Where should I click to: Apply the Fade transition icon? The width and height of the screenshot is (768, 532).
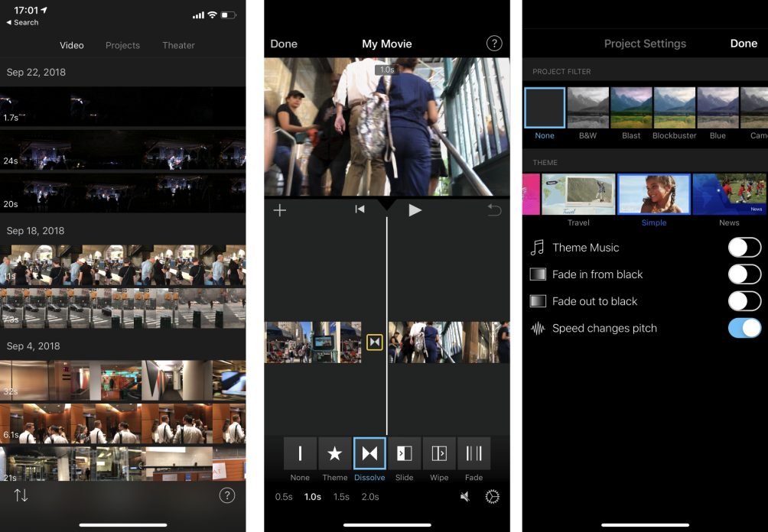[x=473, y=453]
